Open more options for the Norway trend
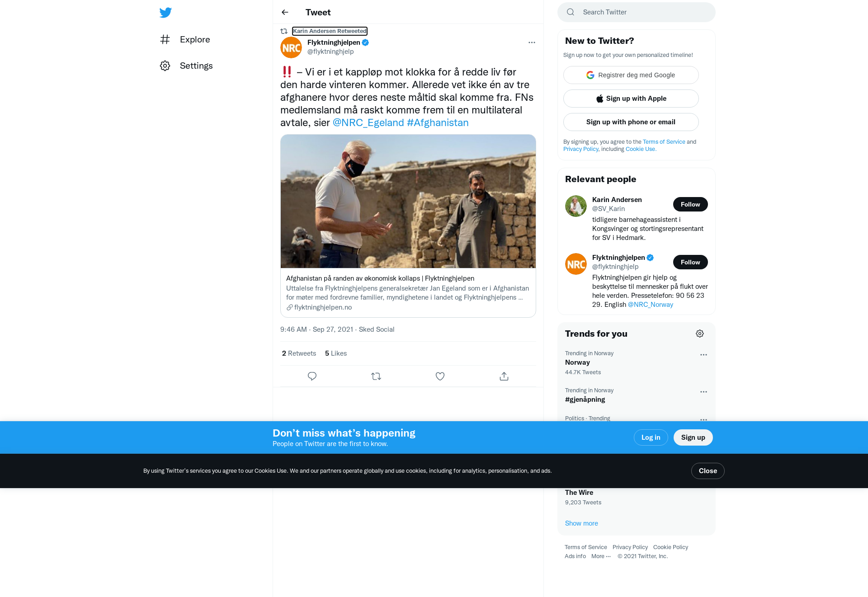The width and height of the screenshot is (868, 597). [x=703, y=355]
